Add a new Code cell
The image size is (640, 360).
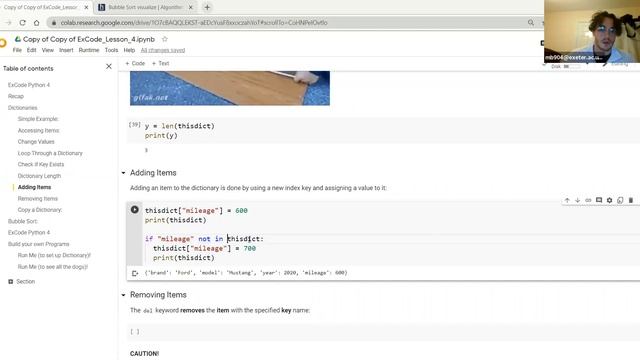135,63
